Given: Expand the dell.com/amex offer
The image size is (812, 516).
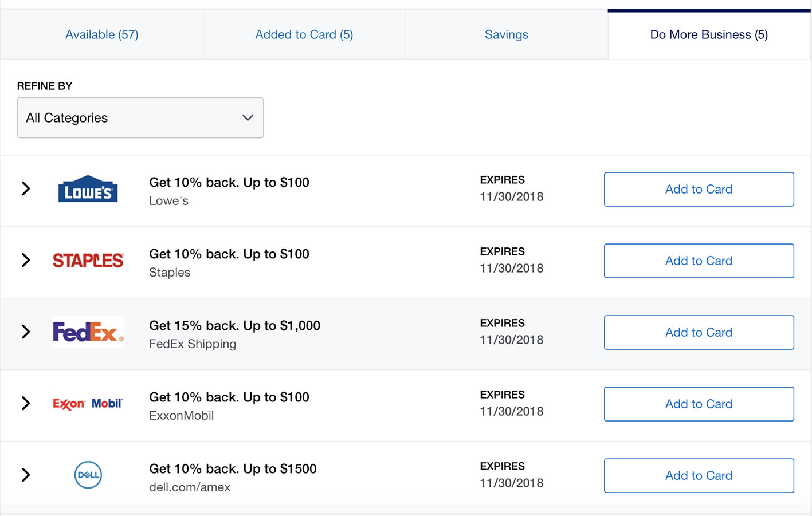Looking at the screenshot, I should pos(26,475).
